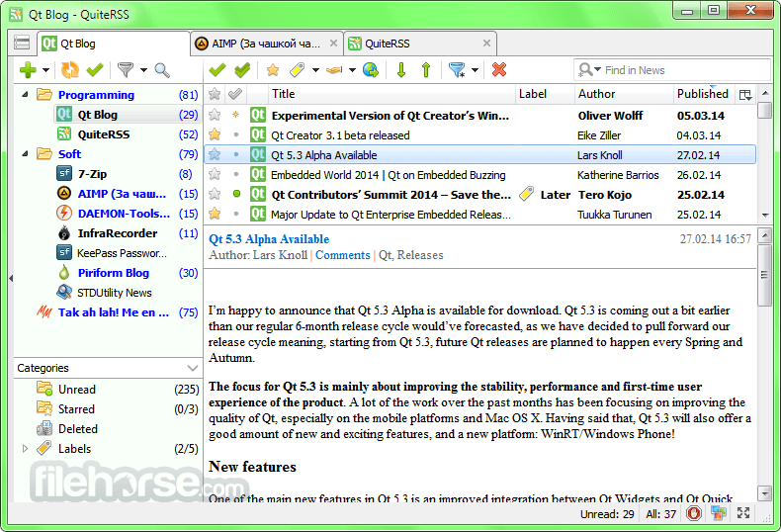
Task: Toggle star on Qt Contributors' Summit row
Action: click(x=215, y=194)
